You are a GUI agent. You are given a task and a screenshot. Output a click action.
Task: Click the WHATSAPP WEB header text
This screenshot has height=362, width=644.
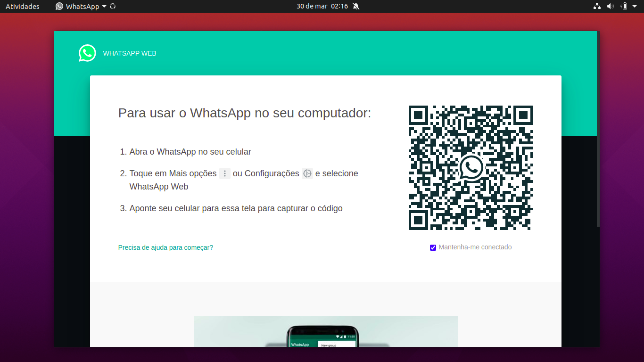click(x=130, y=53)
